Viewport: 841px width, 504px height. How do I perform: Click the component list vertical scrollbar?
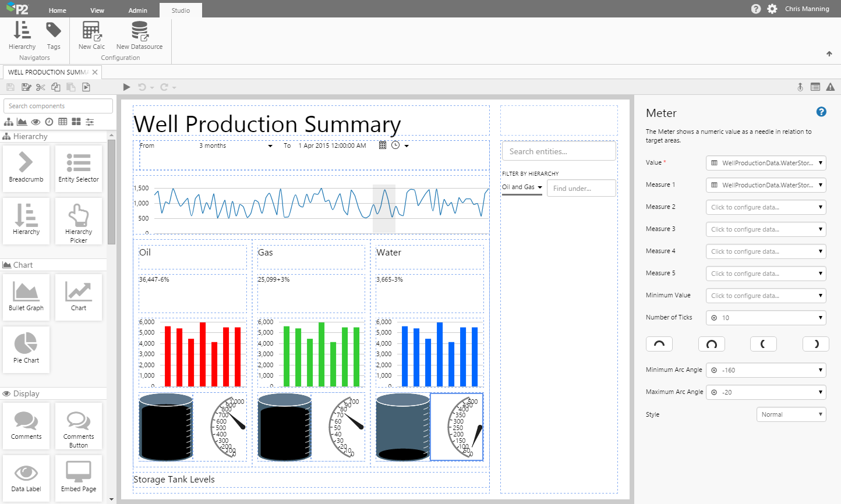click(111, 192)
